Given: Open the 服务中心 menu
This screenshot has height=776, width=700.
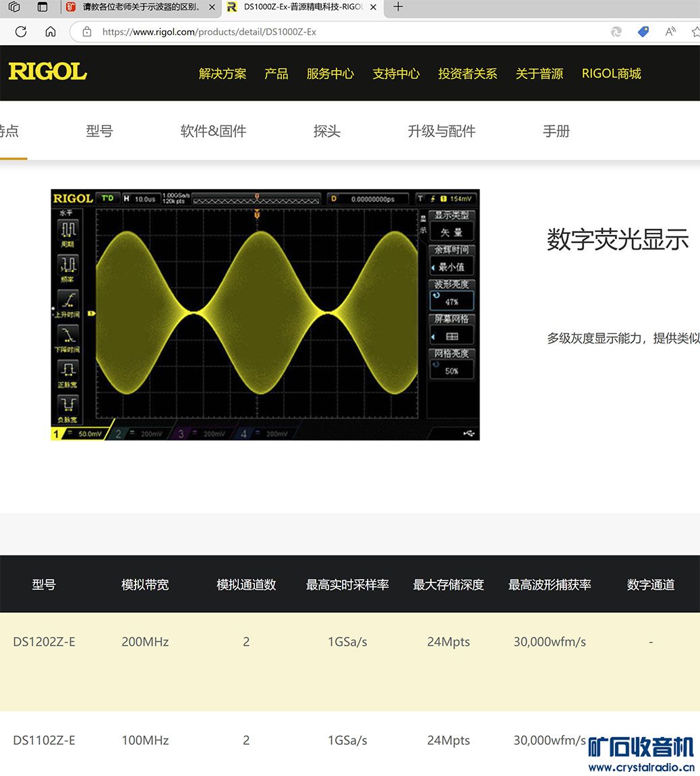Looking at the screenshot, I should (x=330, y=74).
